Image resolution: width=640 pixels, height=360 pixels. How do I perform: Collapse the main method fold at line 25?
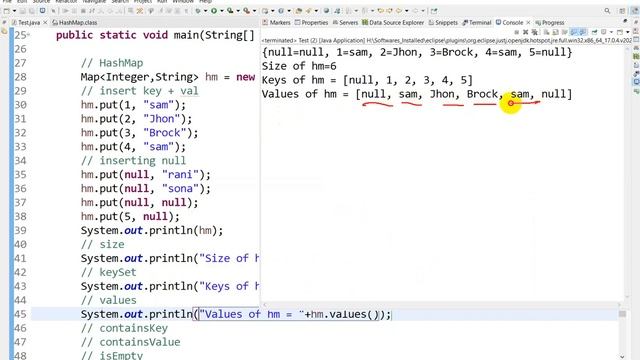[x=28, y=35]
